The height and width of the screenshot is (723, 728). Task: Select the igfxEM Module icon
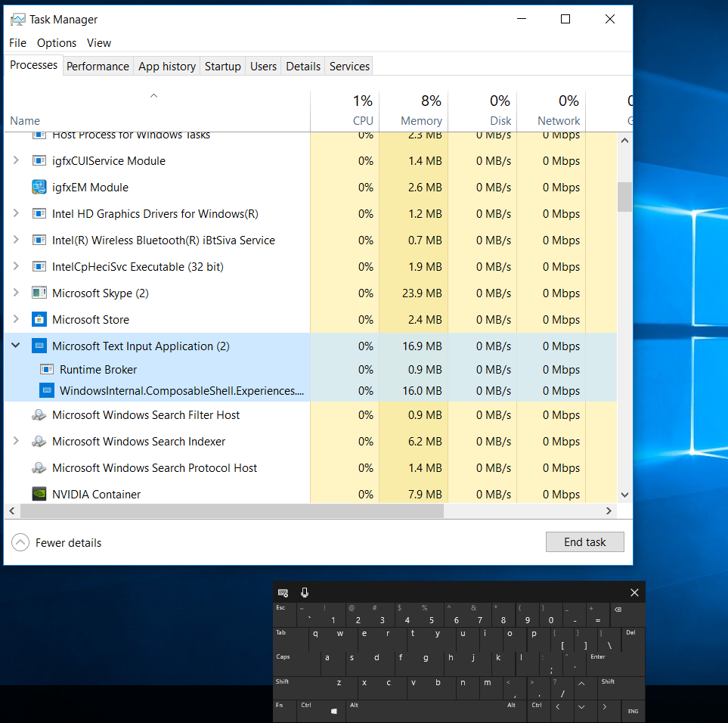coord(39,187)
